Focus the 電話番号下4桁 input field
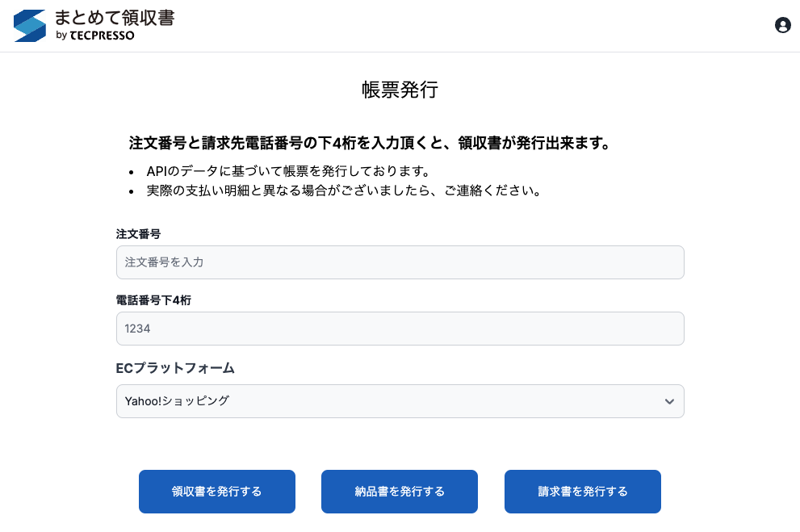The image size is (800, 532). (400, 329)
